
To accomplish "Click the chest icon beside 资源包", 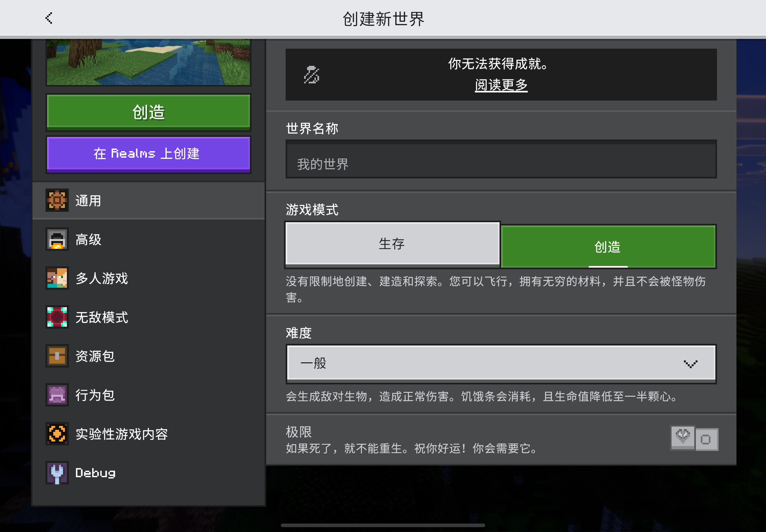I will [57, 356].
